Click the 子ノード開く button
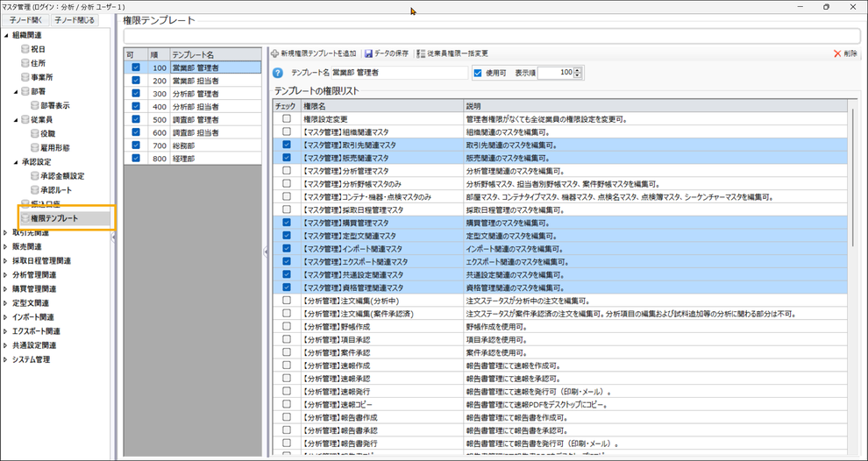 click(25, 20)
